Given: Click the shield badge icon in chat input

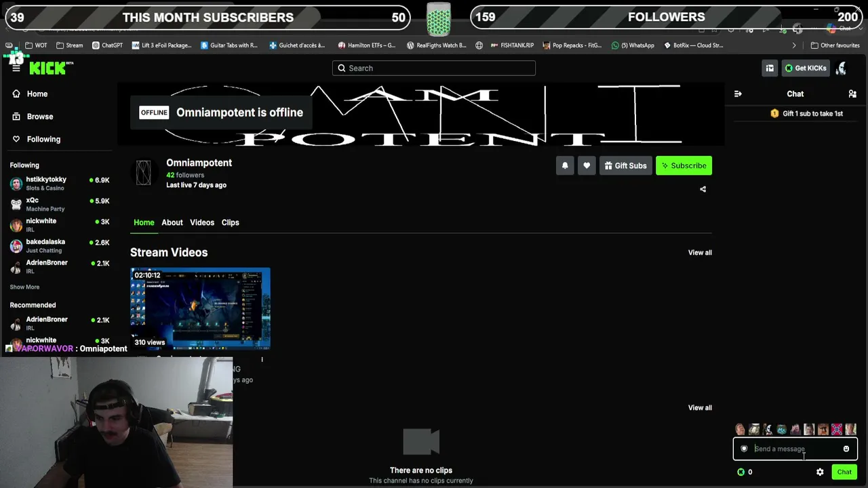Looking at the screenshot, I should [744, 449].
